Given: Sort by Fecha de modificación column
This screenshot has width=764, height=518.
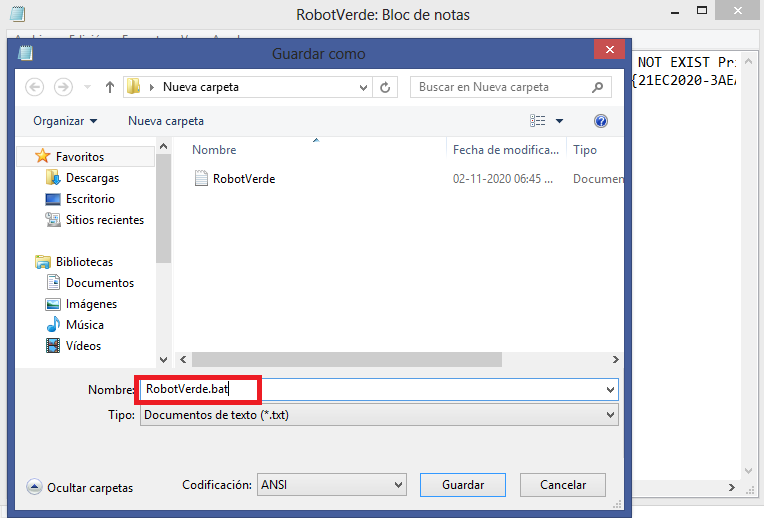Looking at the screenshot, I should coord(506,150).
